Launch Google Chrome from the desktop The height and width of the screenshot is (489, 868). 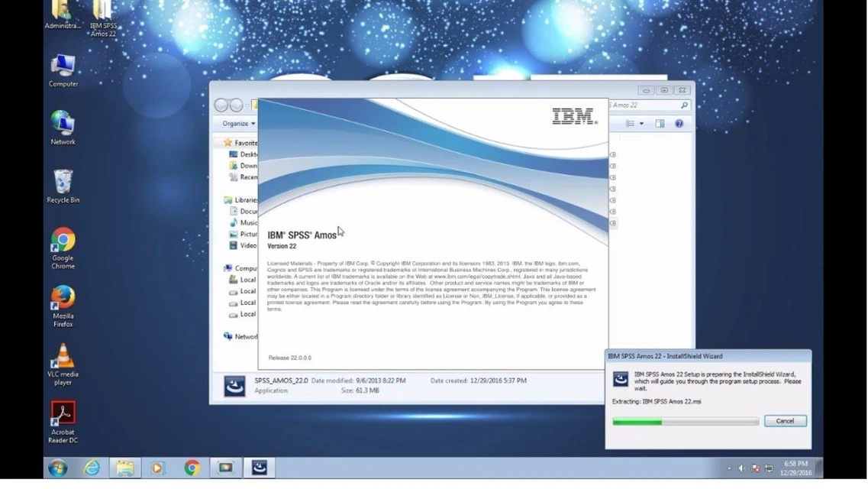coord(63,248)
